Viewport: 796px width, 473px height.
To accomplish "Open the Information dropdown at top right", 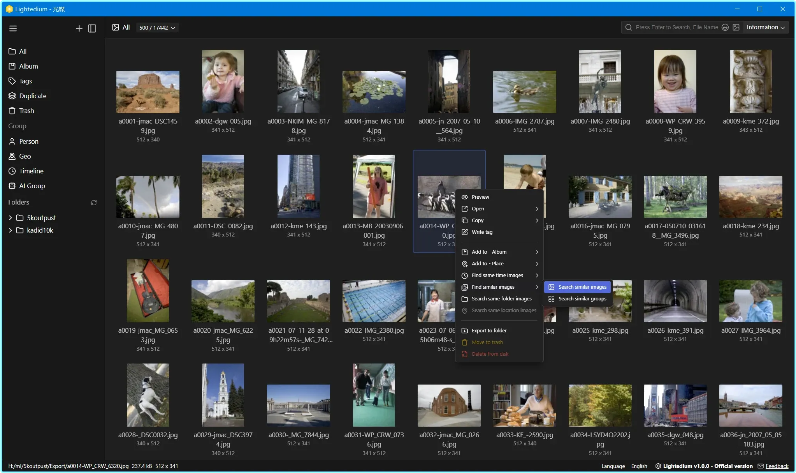I will click(x=766, y=27).
